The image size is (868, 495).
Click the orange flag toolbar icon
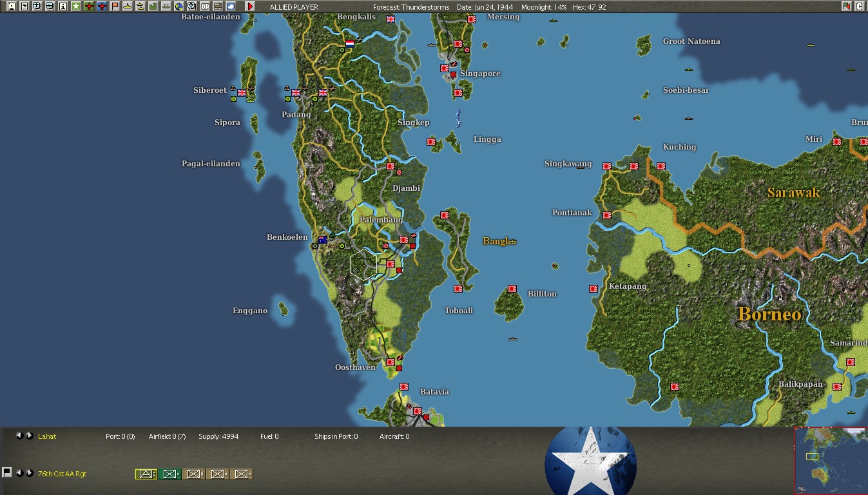coord(115,6)
